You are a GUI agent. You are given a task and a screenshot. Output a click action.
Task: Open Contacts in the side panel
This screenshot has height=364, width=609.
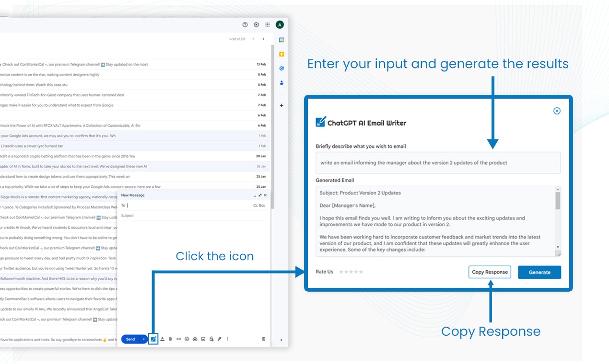pos(281,83)
